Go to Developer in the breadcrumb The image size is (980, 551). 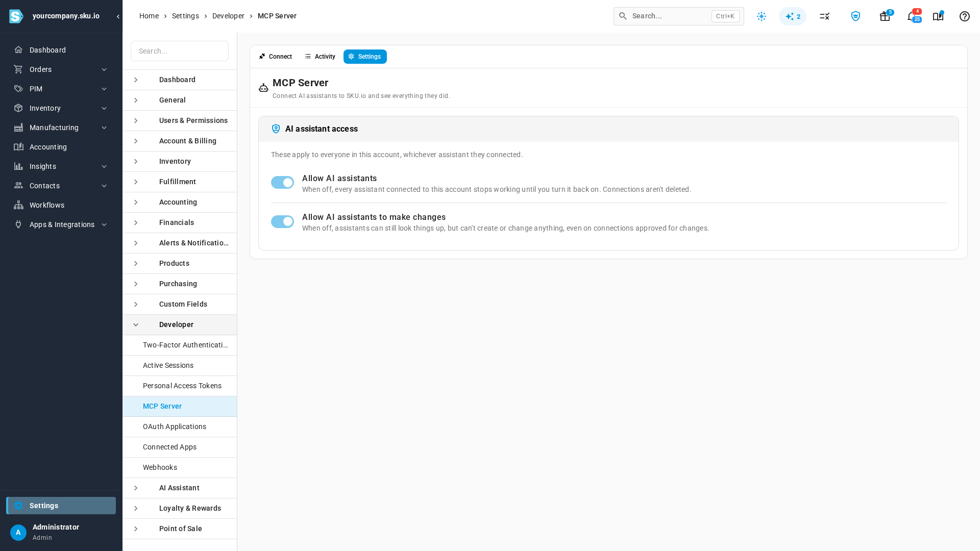(228, 16)
